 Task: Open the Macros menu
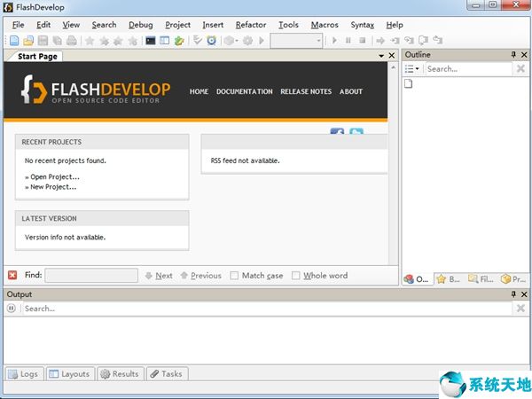325,25
